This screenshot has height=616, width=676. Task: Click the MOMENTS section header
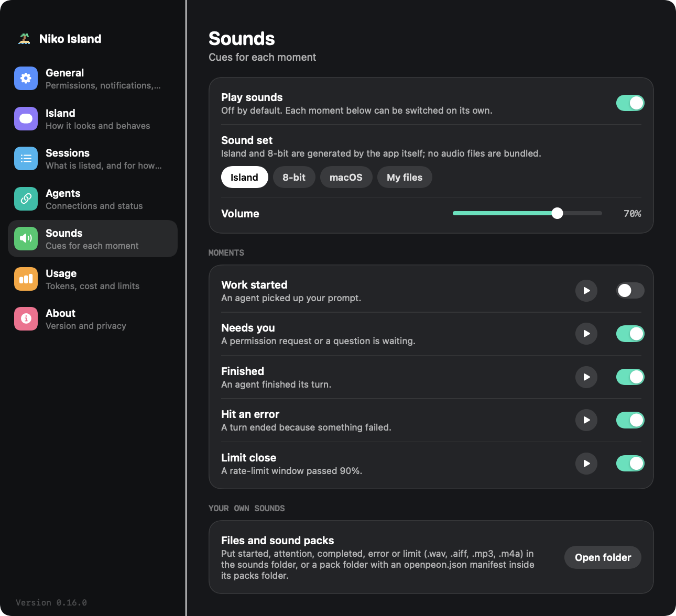[x=226, y=252]
